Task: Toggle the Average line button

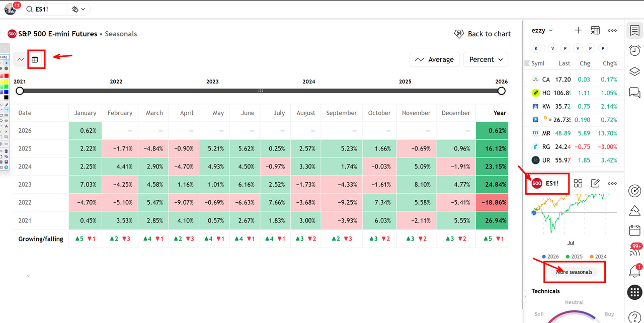Action: pyautogui.click(x=434, y=59)
